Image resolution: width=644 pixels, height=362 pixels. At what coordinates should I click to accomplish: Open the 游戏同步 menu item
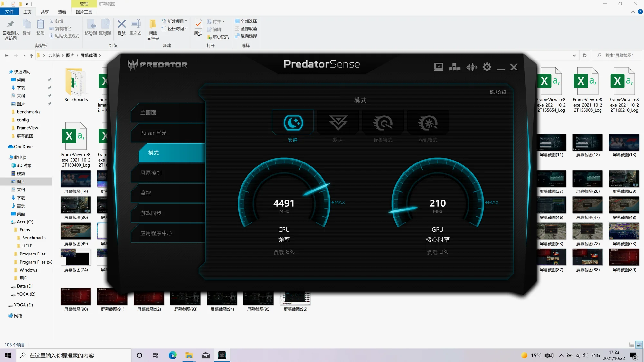[168, 213]
